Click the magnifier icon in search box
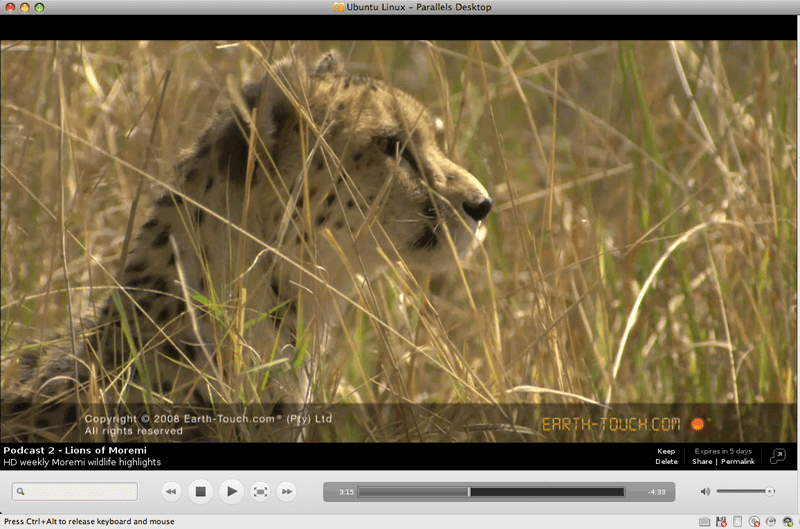This screenshot has height=529, width=800. point(21,491)
